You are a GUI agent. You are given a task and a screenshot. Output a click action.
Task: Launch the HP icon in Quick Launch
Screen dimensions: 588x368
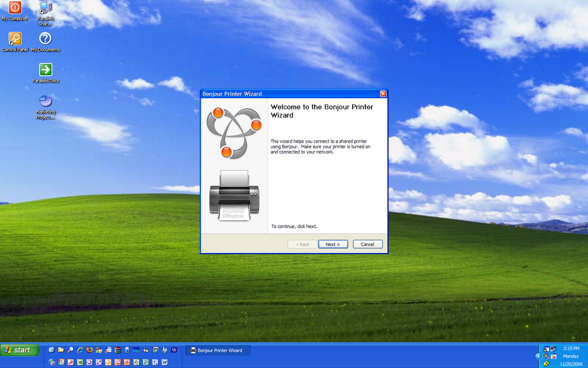coord(165,350)
